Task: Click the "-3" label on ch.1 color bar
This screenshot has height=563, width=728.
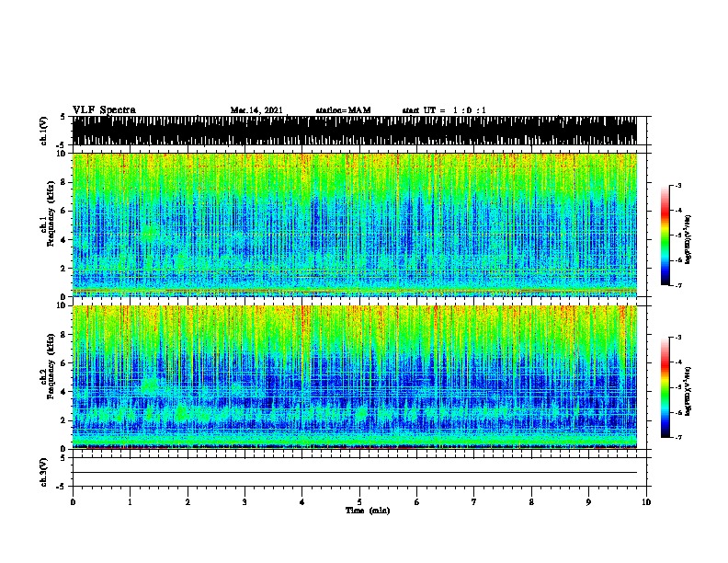Action: [678, 185]
